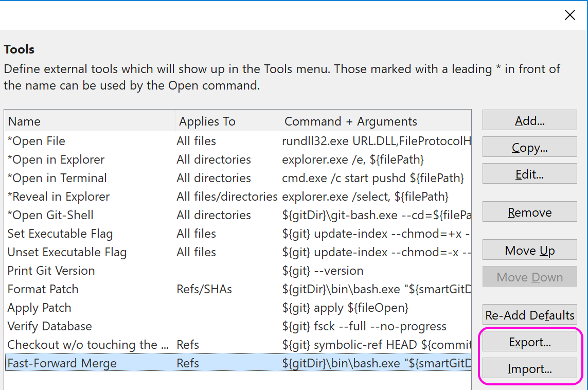
Task: Click the Add button to create a new tool
Action: click(529, 120)
